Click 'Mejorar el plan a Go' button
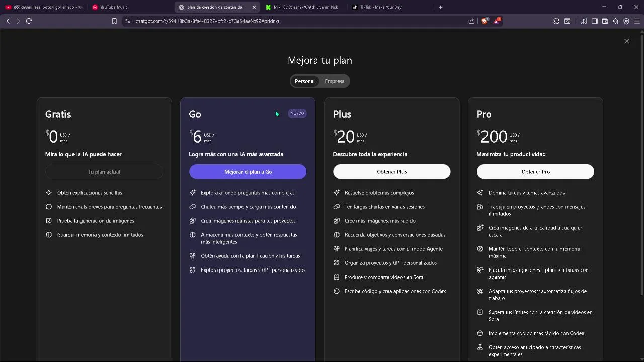 (x=248, y=172)
